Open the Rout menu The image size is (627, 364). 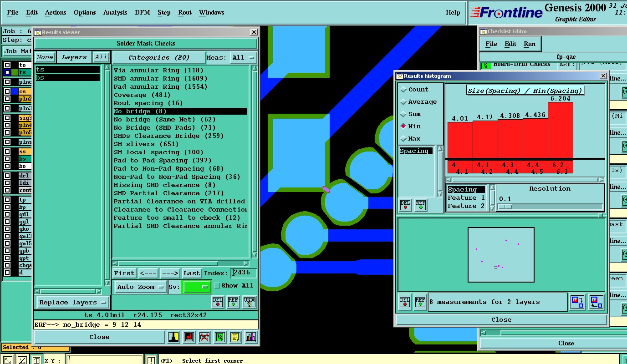185,12
